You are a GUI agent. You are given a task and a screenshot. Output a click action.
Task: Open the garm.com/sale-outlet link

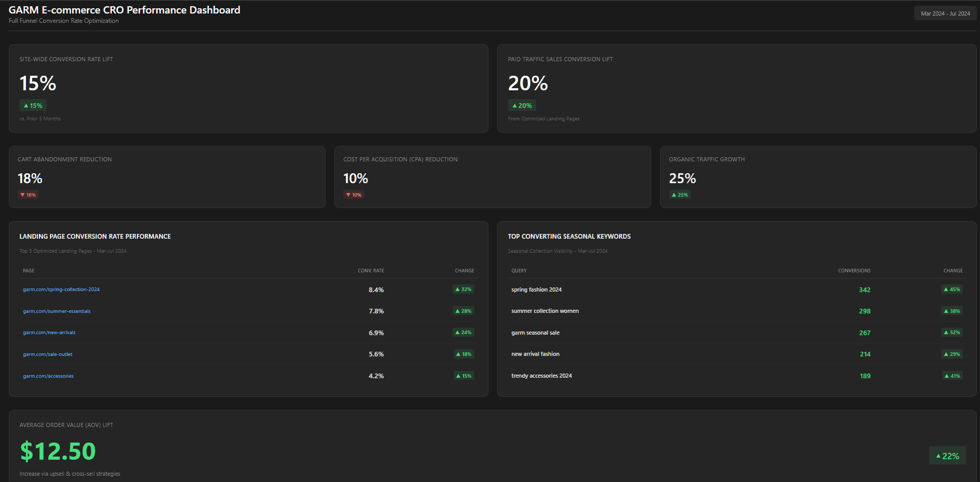[48, 354]
